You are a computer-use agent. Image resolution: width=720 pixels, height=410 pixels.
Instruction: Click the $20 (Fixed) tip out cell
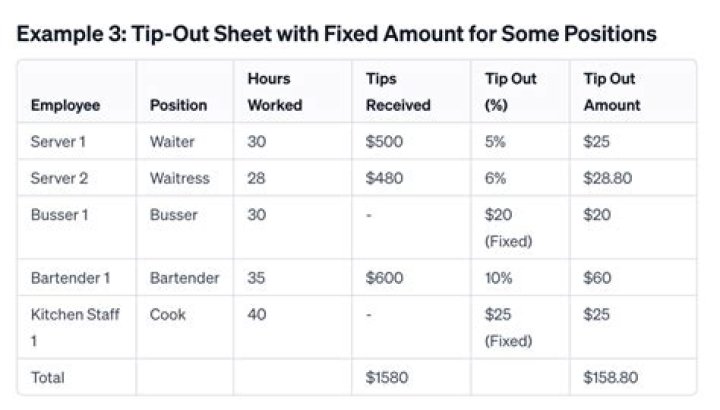click(x=506, y=226)
